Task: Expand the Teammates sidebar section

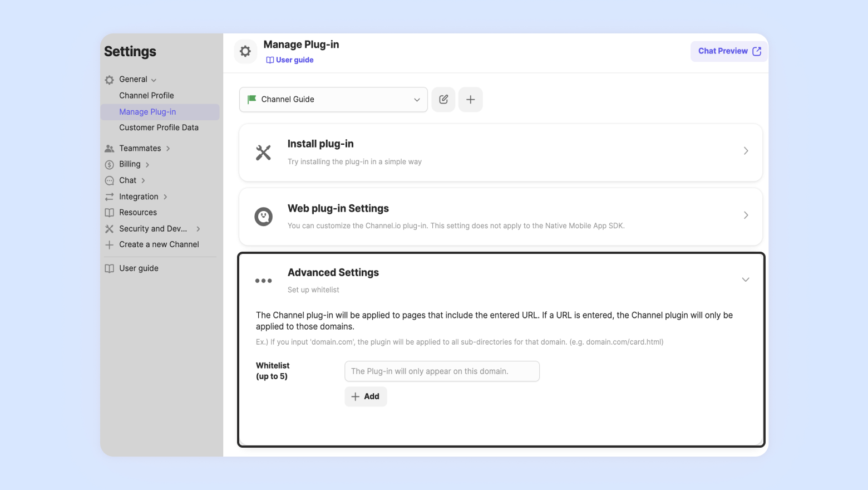Action: click(x=140, y=149)
